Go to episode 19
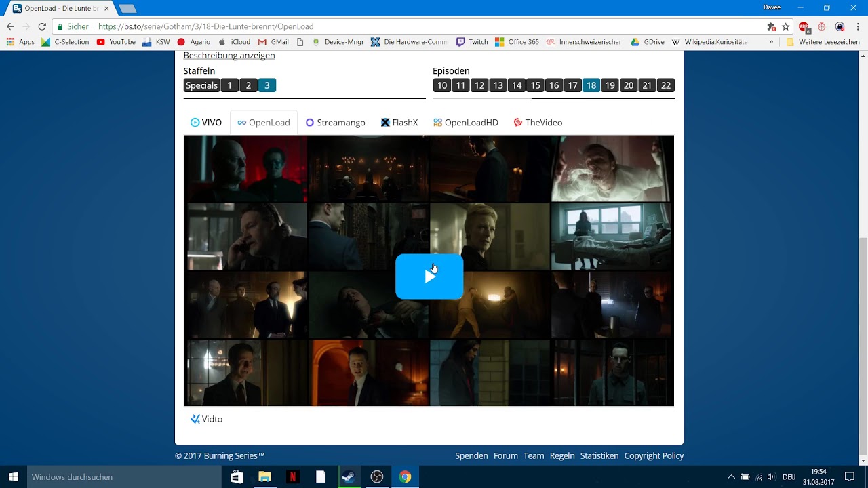Image resolution: width=868 pixels, height=488 pixels. coord(610,85)
